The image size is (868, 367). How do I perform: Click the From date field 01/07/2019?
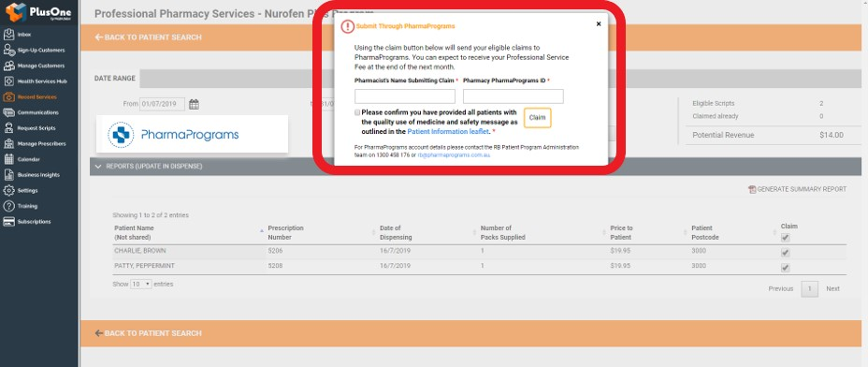coord(162,104)
